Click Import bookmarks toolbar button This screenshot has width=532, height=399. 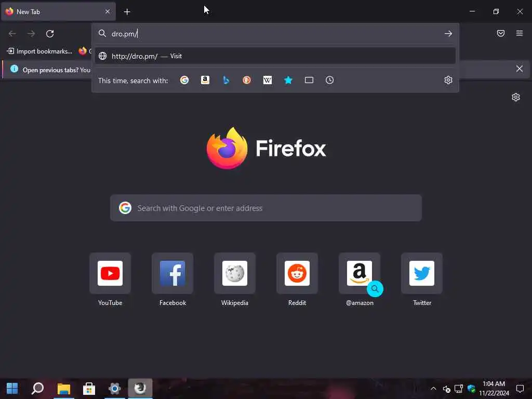click(x=39, y=51)
